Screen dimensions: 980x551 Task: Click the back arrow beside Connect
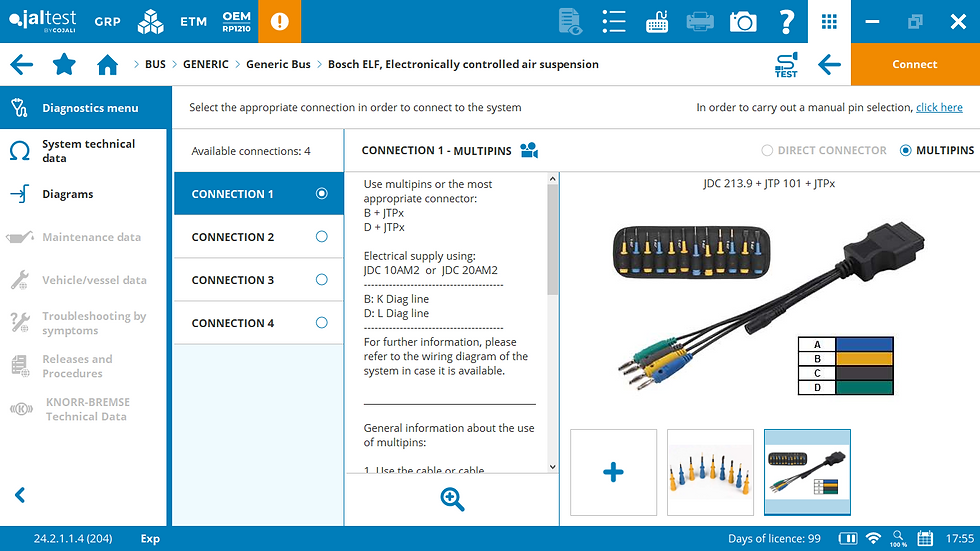(829, 64)
